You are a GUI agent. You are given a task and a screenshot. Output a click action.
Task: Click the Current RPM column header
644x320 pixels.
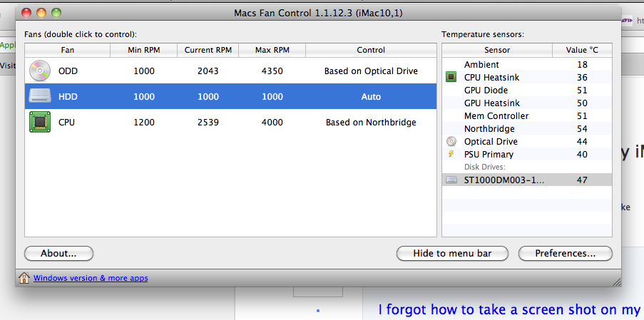point(208,50)
